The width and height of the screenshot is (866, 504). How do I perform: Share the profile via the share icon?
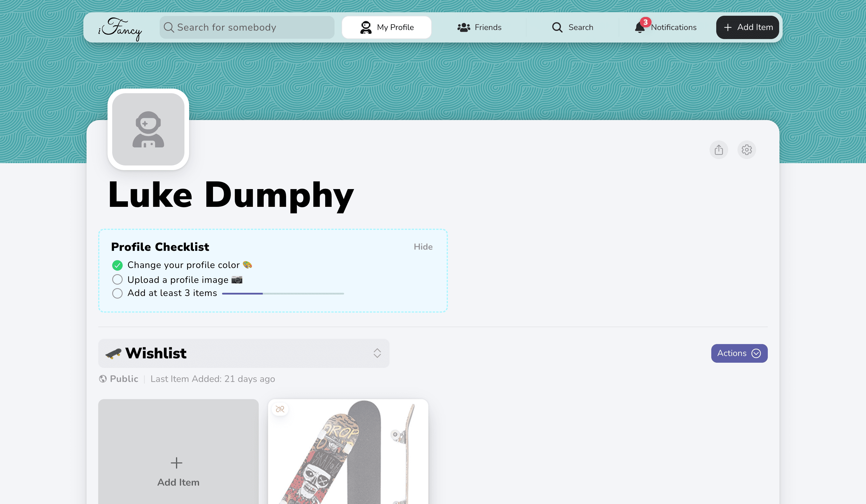click(719, 150)
